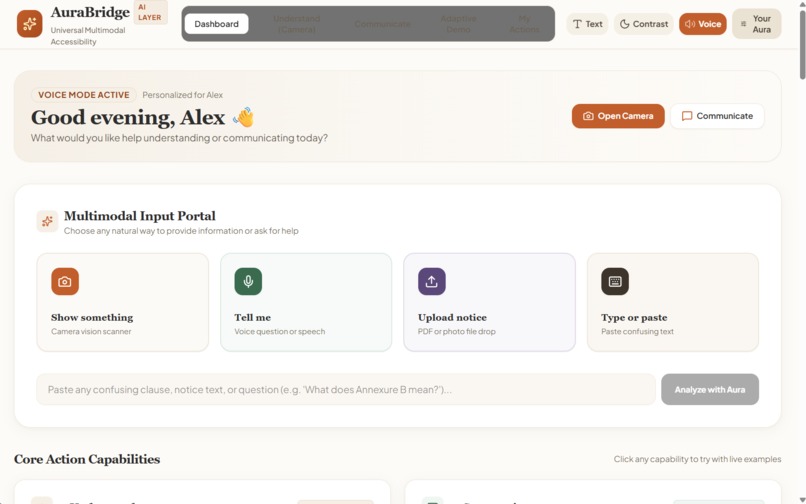This screenshot has width=806, height=504.
Task: Click the Multimodal Input Portal sparkle icon
Action: pyautogui.click(x=47, y=222)
